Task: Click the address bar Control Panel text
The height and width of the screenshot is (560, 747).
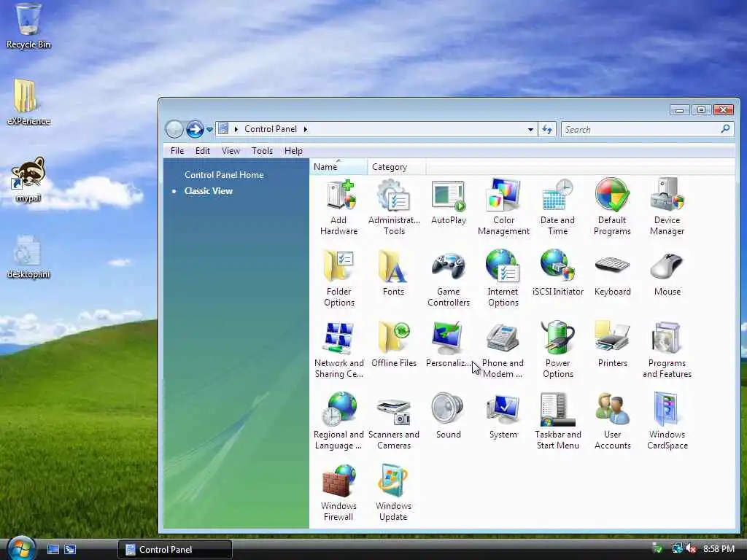Action: 271,129
